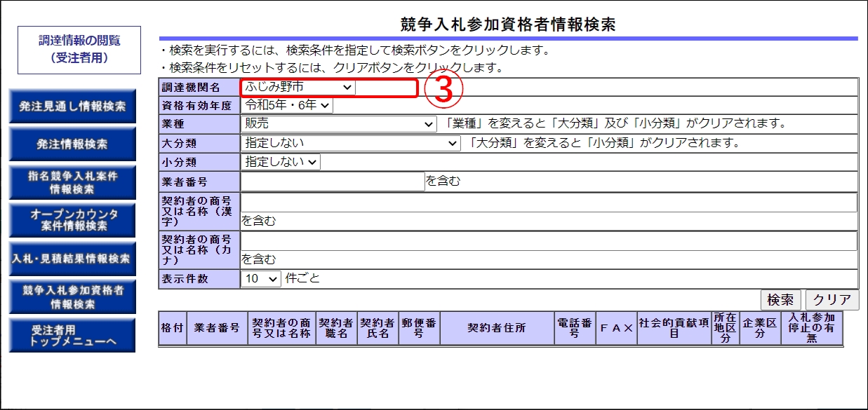
Task: Click the 業者番号 column header in results table
Action: click(x=217, y=328)
